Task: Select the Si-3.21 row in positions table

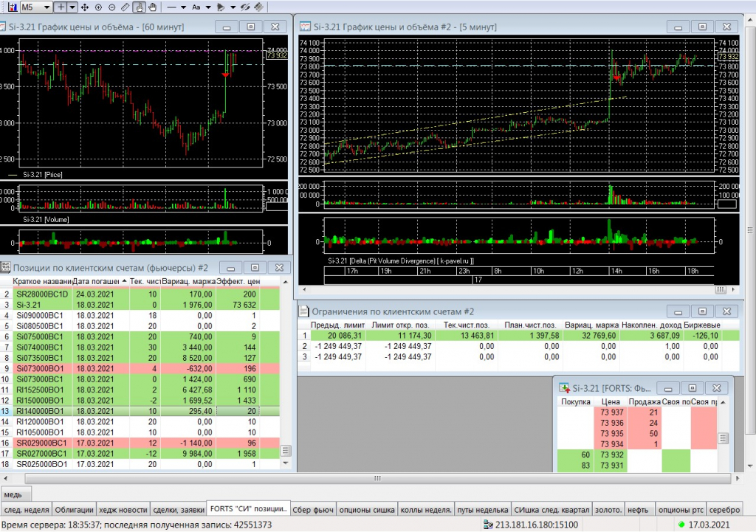Action: [x=140, y=305]
